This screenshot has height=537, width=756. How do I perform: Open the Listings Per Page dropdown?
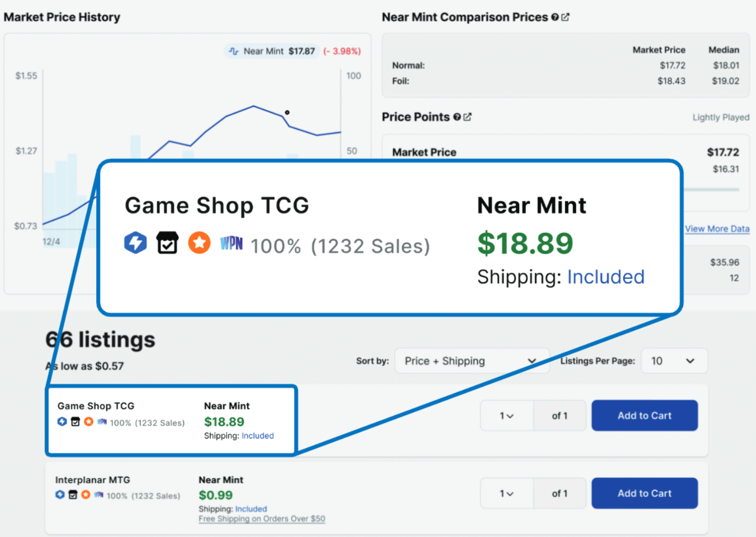(x=674, y=360)
